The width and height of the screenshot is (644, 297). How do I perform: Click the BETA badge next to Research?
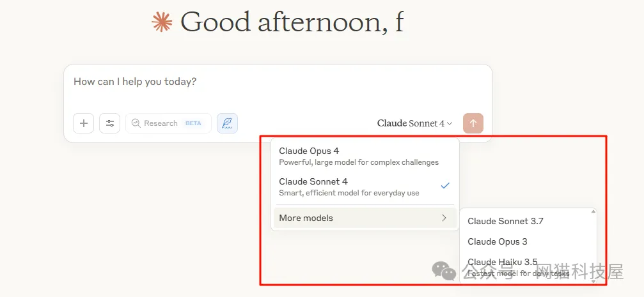pyautogui.click(x=193, y=123)
